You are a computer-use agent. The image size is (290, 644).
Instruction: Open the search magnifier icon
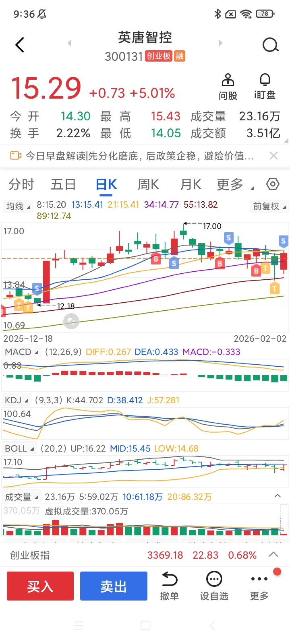pyautogui.click(x=271, y=45)
